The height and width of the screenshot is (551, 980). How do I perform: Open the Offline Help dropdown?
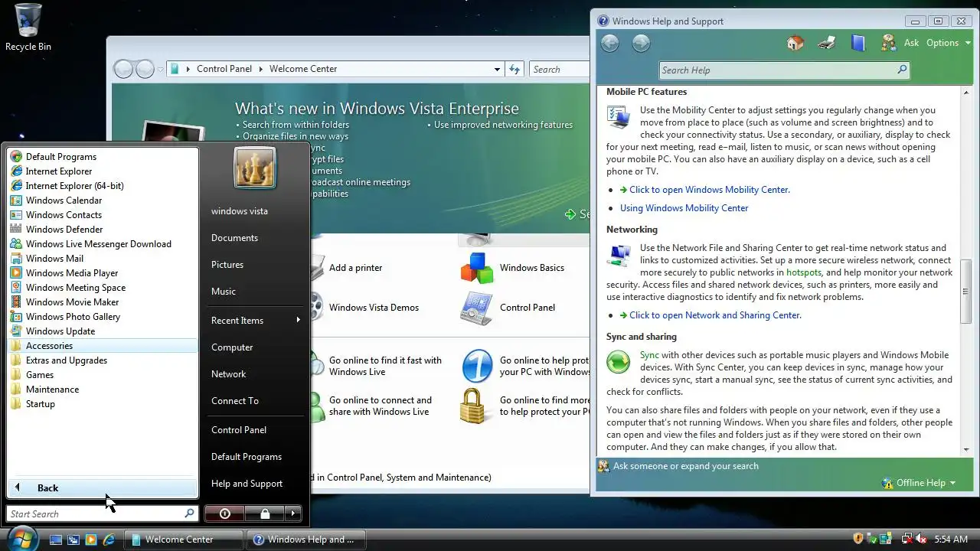click(919, 483)
